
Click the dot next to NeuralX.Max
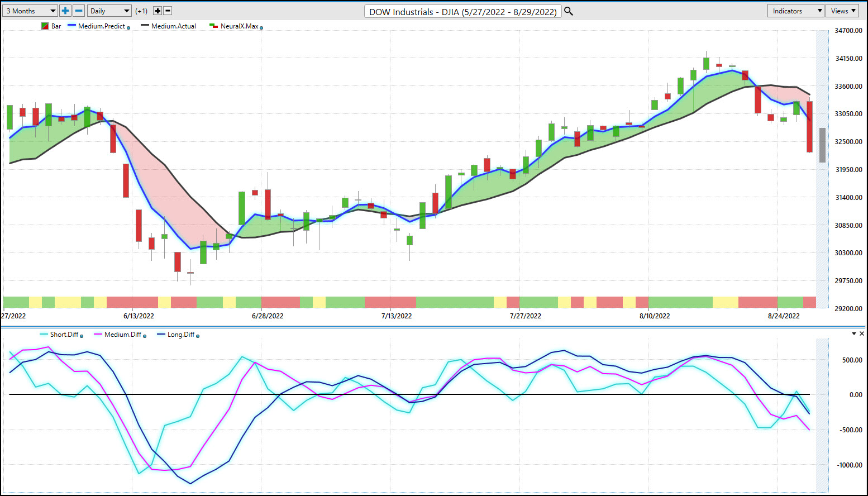tap(261, 27)
